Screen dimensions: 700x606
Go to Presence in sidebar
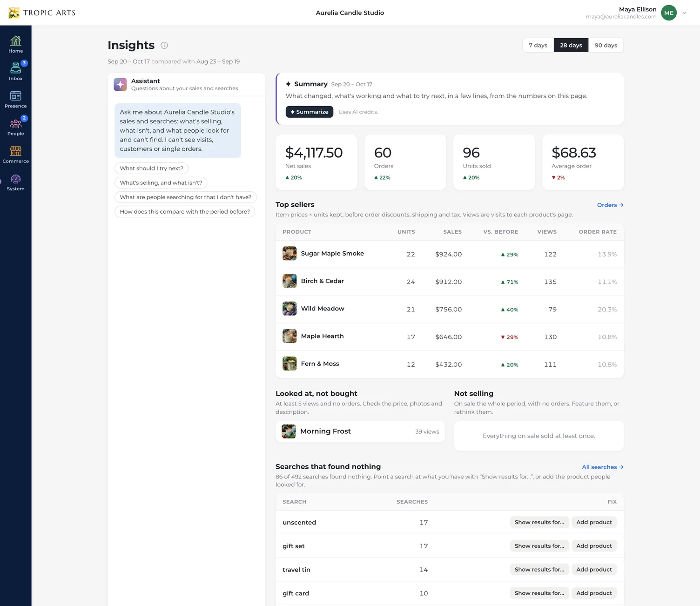[15, 100]
